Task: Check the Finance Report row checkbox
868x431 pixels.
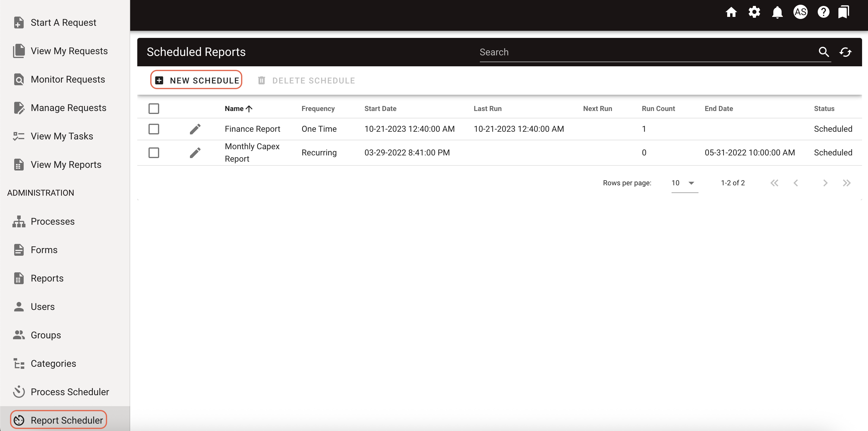Action: click(x=154, y=128)
